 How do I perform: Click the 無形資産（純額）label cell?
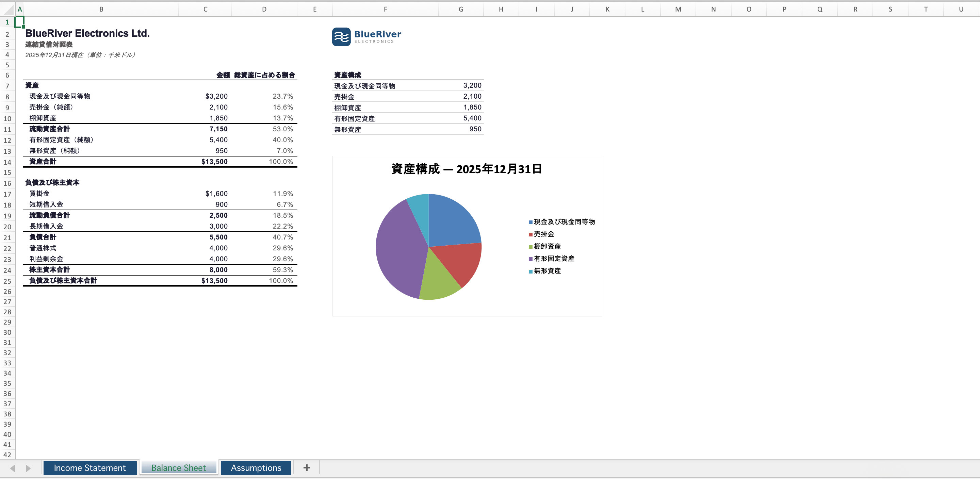click(x=54, y=151)
